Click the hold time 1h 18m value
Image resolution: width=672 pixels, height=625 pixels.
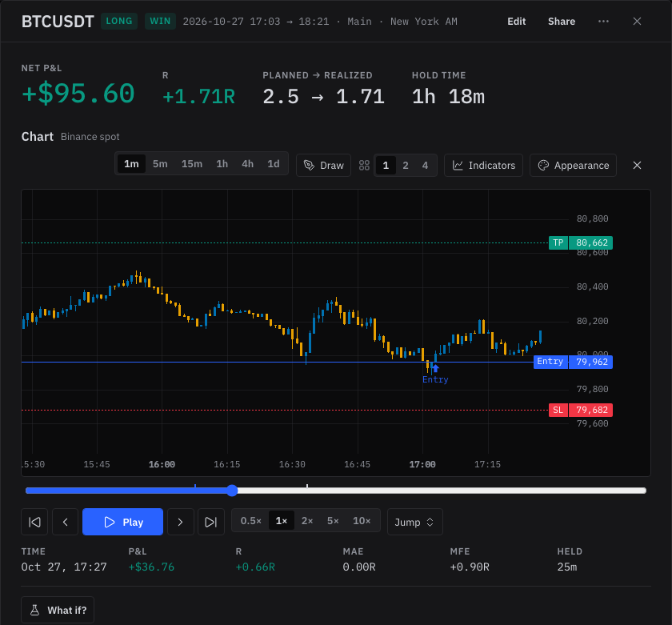pos(448,97)
